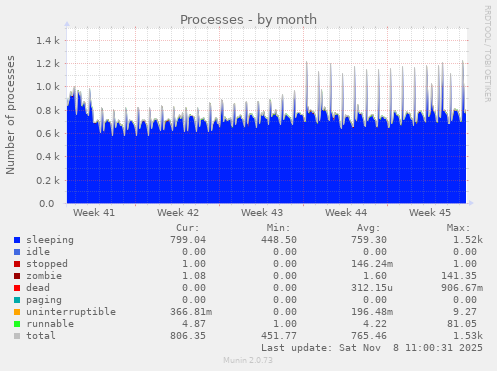Click the 'stopped' legend label
This screenshot has width=497, height=371.
click(x=47, y=264)
